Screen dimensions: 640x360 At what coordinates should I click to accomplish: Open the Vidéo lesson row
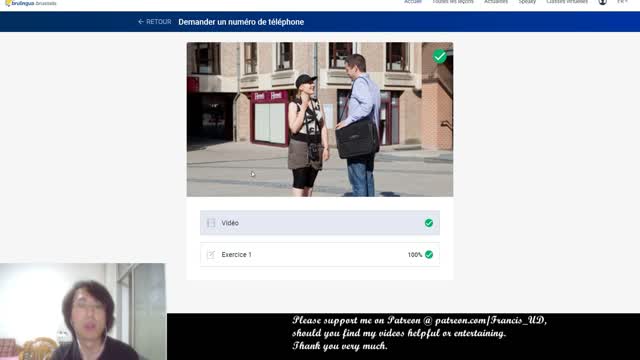pyautogui.click(x=320, y=223)
